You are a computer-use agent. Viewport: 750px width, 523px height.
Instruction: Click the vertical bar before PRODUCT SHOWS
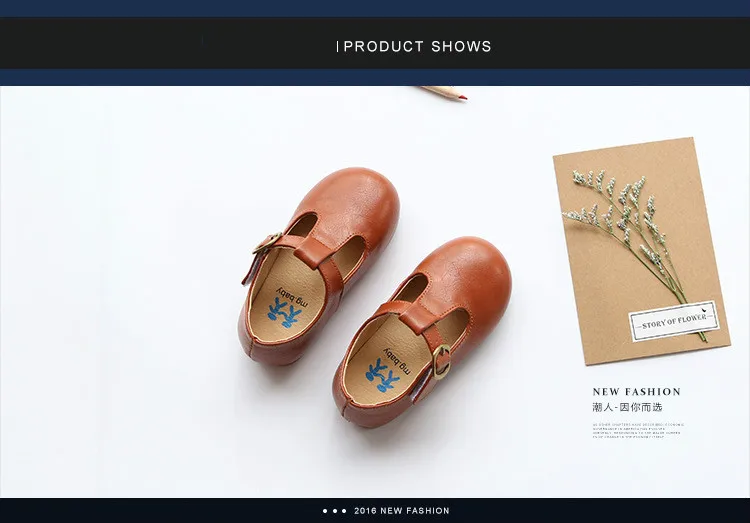pos(338,46)
